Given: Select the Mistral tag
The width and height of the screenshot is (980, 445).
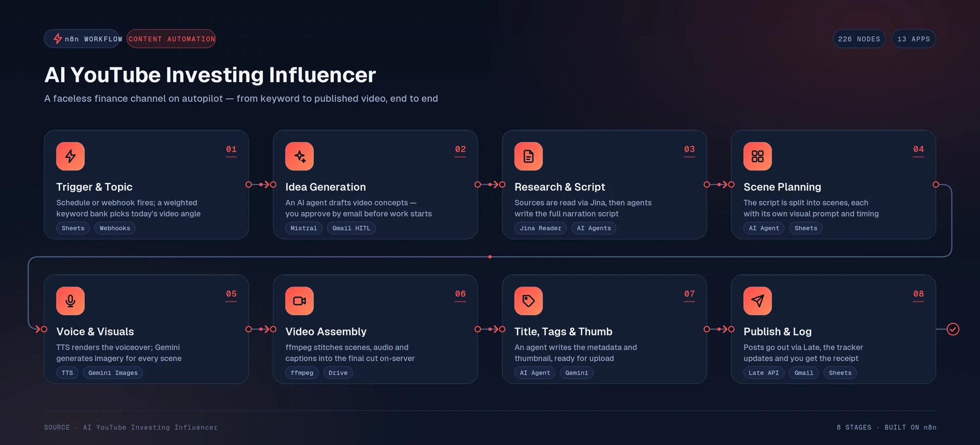Looking at the screenshot, I should [304, 228].
